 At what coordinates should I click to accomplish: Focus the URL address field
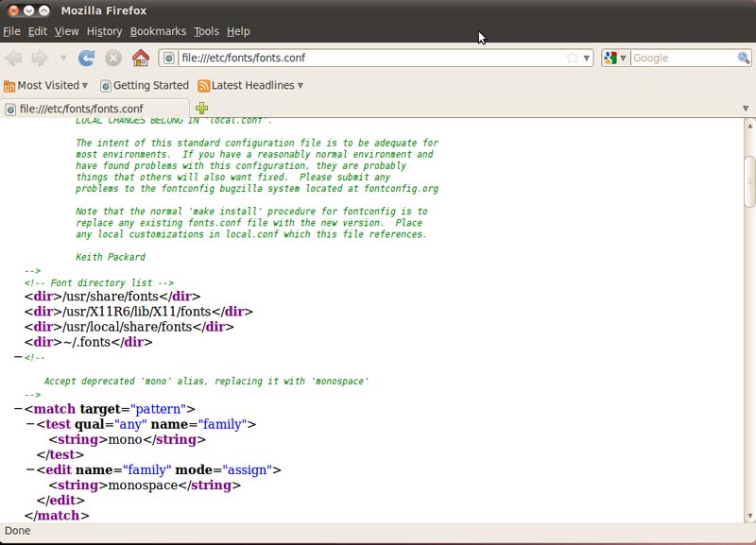point(371,58)
